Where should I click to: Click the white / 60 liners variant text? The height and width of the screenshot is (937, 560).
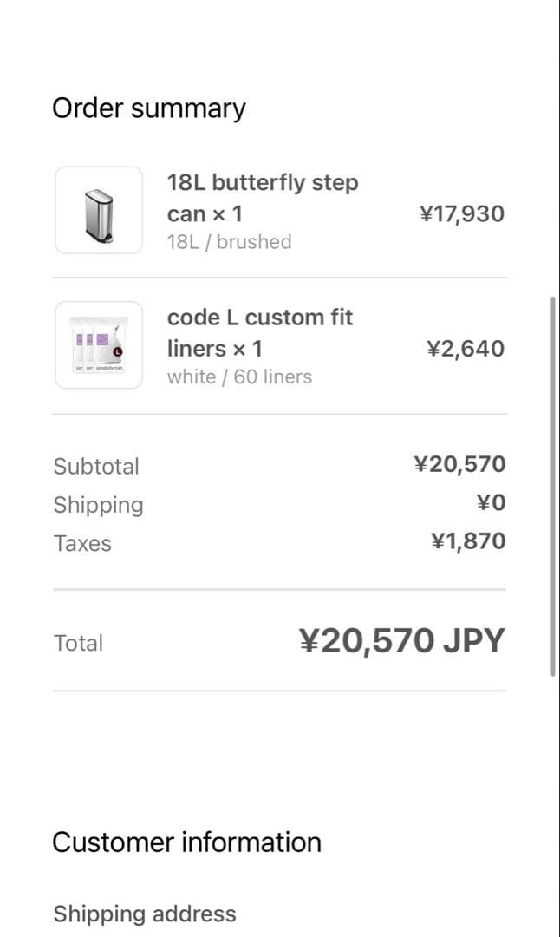240,377
